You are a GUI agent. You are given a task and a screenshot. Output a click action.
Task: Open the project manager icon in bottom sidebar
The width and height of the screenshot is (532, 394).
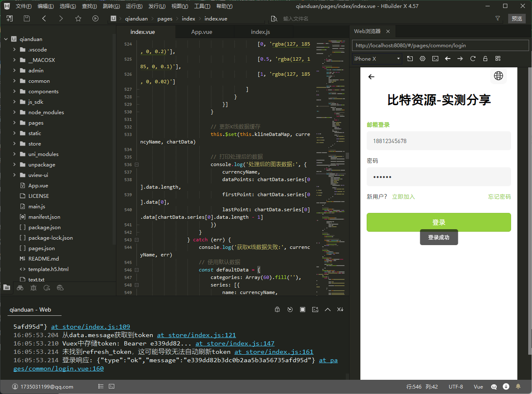coord(6,287)
